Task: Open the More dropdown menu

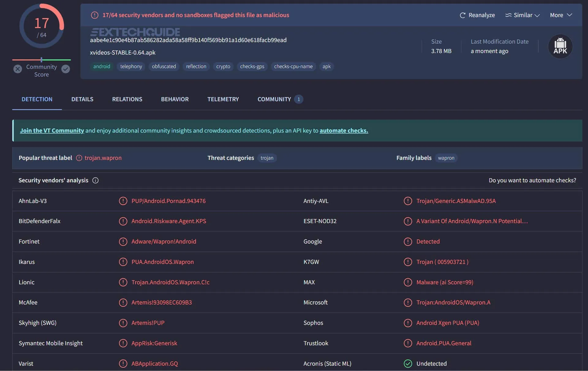Action: 561,15
